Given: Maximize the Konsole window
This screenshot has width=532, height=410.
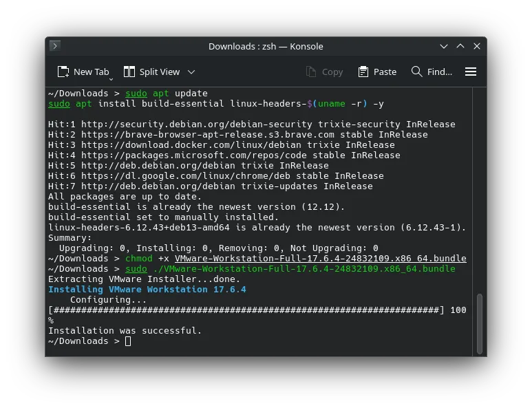Looking at the screenshot, I should [x=460, y=46].
